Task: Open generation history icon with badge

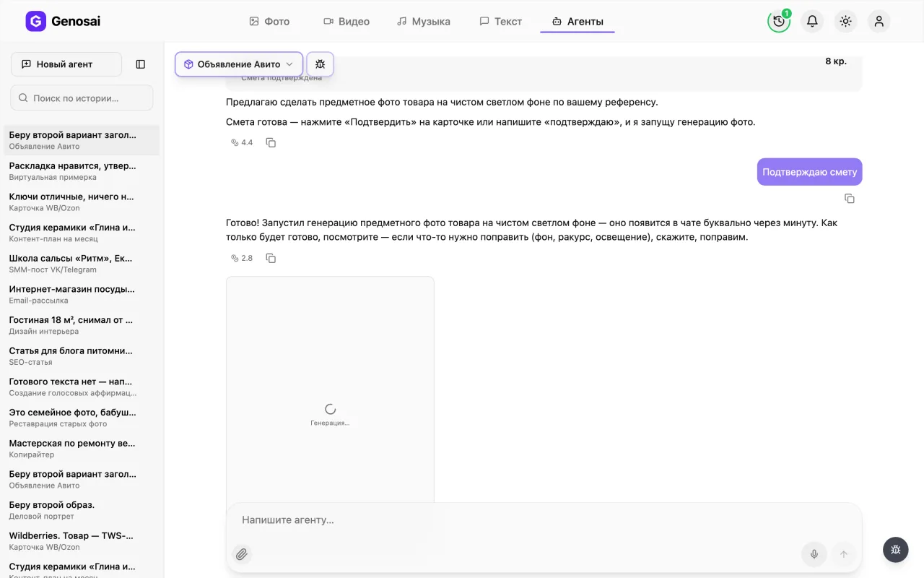Action: point(779,21)
